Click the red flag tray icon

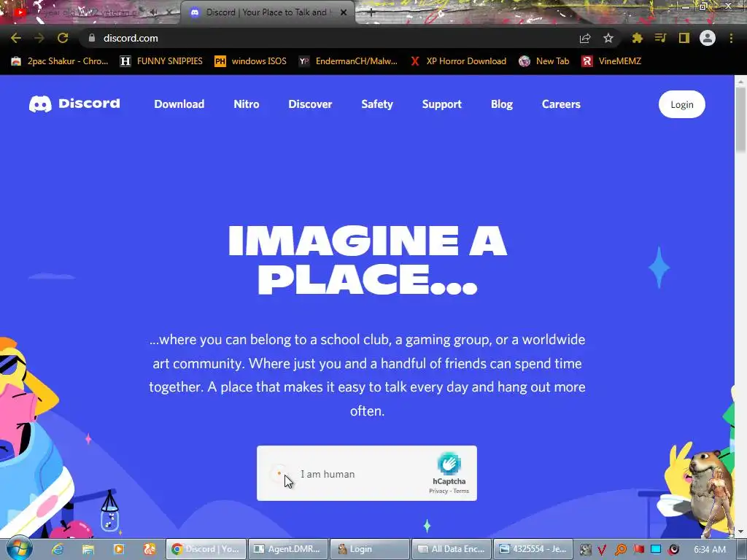tap(639, 549)
